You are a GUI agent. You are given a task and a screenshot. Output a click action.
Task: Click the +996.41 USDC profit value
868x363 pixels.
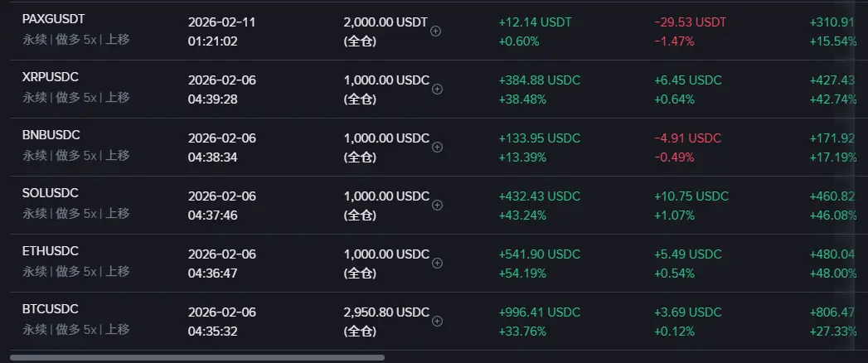539,312
